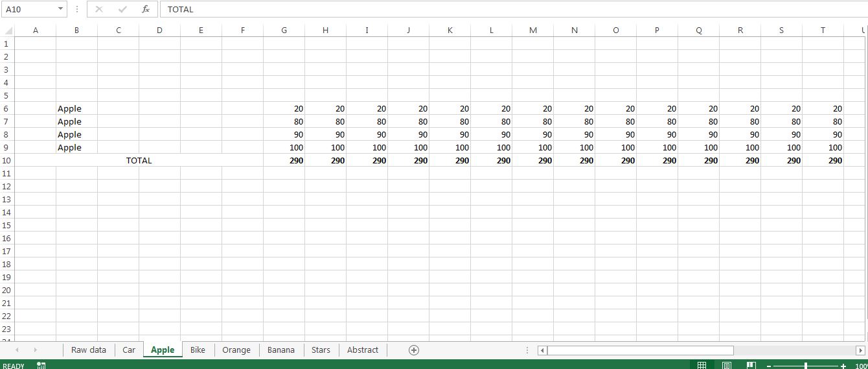Select cell K6 with value 20
The image size is (868, 369).
450,108
